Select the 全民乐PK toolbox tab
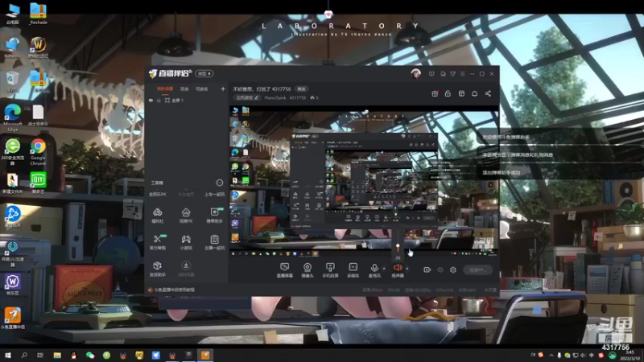The width and height of the screenshot is (644, 362). click(x=158, y=194)
